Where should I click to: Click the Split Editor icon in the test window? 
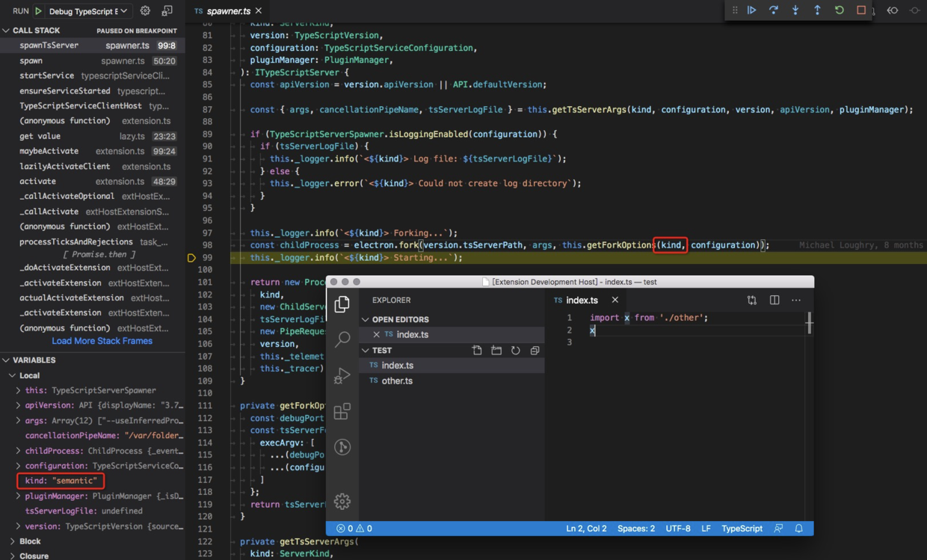(x=774, y=300)
